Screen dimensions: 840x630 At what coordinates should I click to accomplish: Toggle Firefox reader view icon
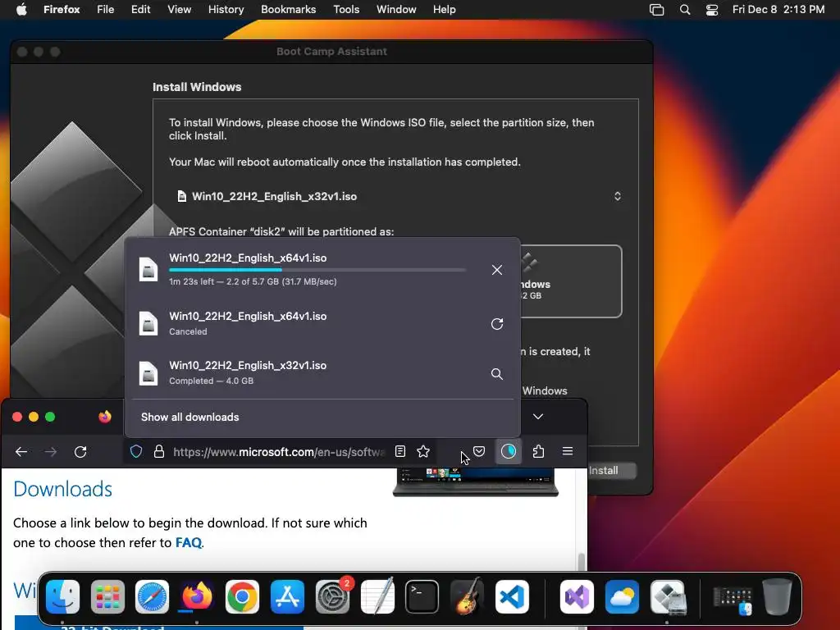400,452
